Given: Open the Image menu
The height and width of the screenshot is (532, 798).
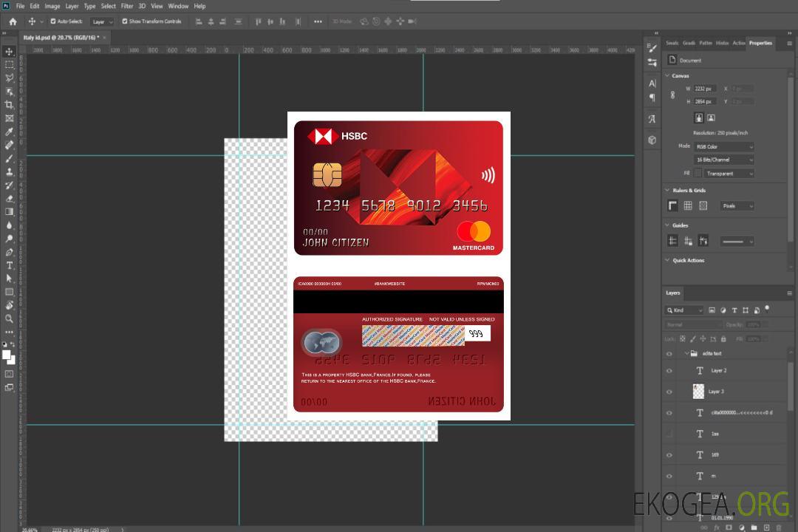Looking at the screenshot, I should pos(52,6).
